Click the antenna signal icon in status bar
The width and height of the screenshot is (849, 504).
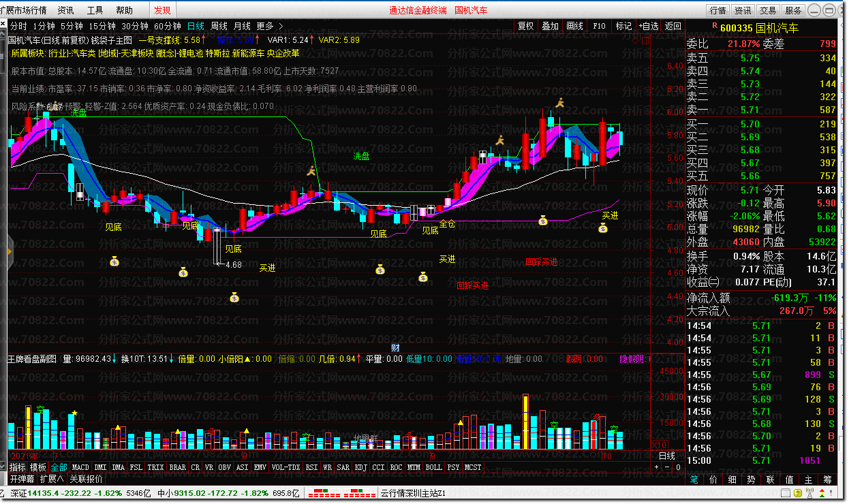pyautogui.click(x=810, y=493)
